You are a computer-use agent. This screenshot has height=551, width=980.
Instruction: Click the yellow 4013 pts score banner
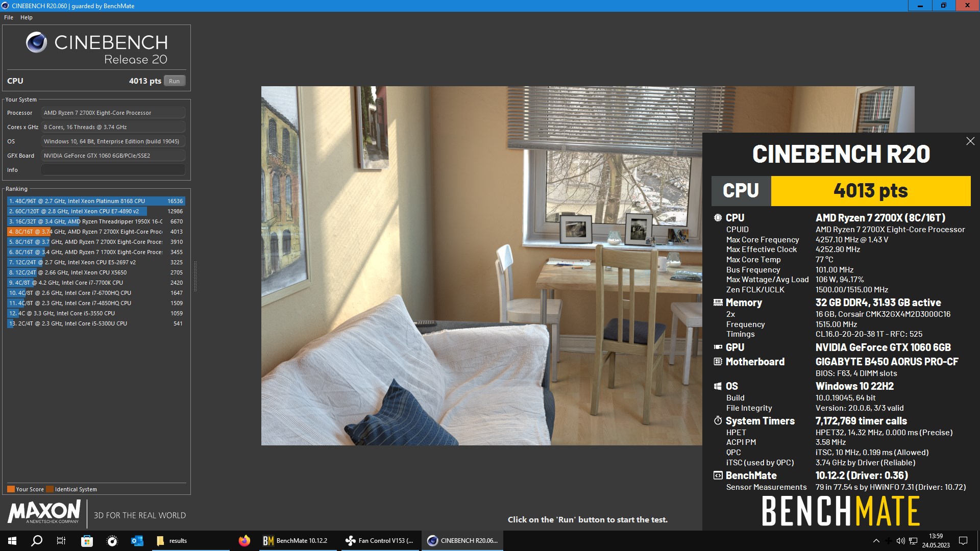(871, 191)
